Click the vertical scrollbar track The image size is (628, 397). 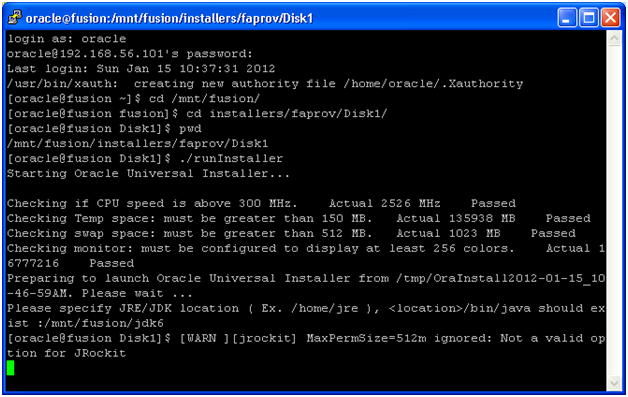(x=614, y=211)
